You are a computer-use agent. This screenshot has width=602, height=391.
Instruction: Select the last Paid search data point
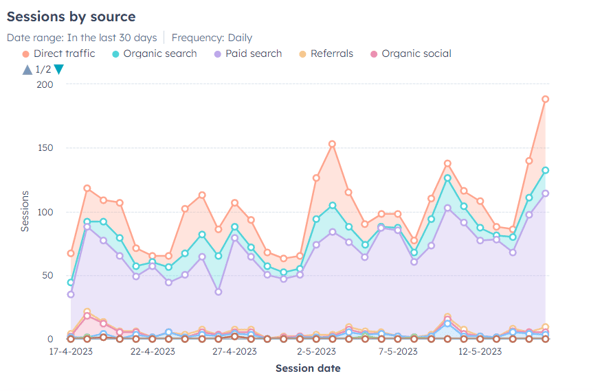[545, 194]
